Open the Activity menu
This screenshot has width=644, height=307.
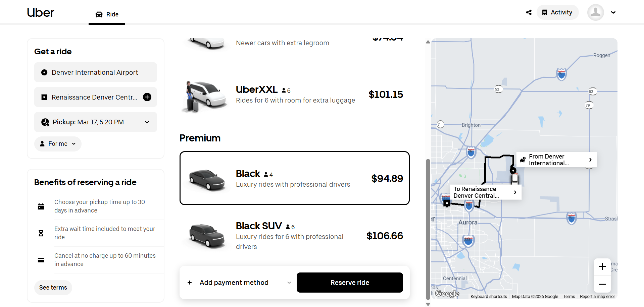tap(557, 12)
